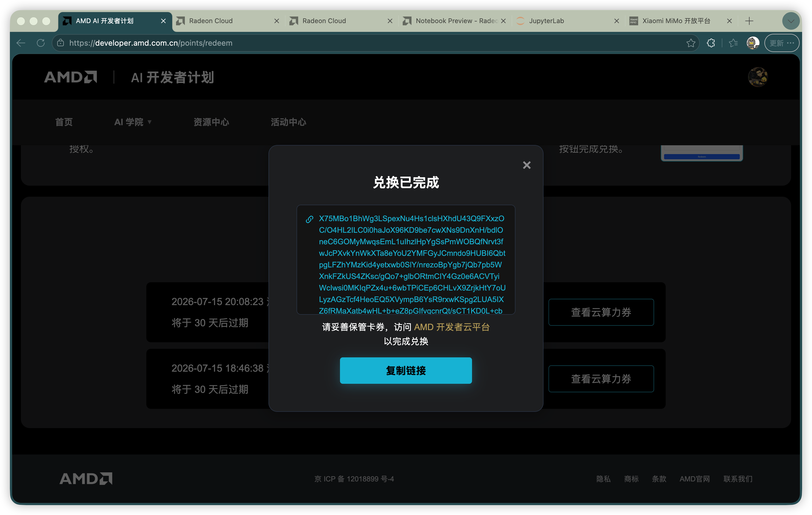Close the Notebook Preview tab
Screen dimensions: 812x515
(x=503, y=21)
